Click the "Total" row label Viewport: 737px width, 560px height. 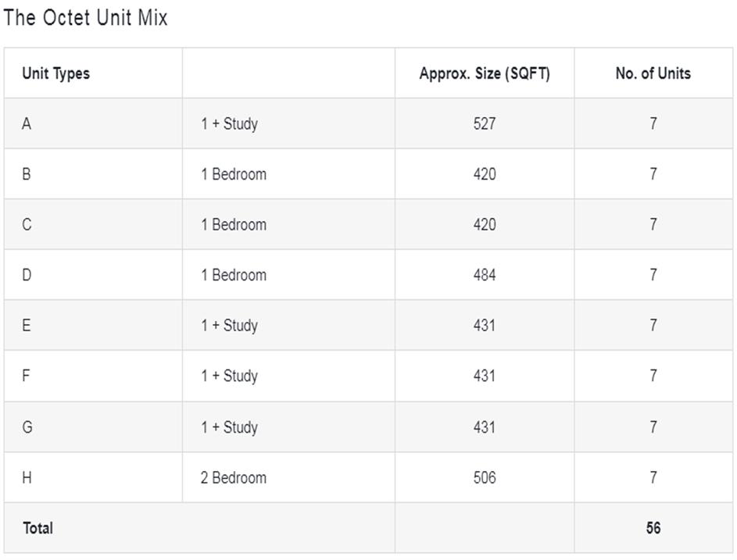tap(38, 528)
